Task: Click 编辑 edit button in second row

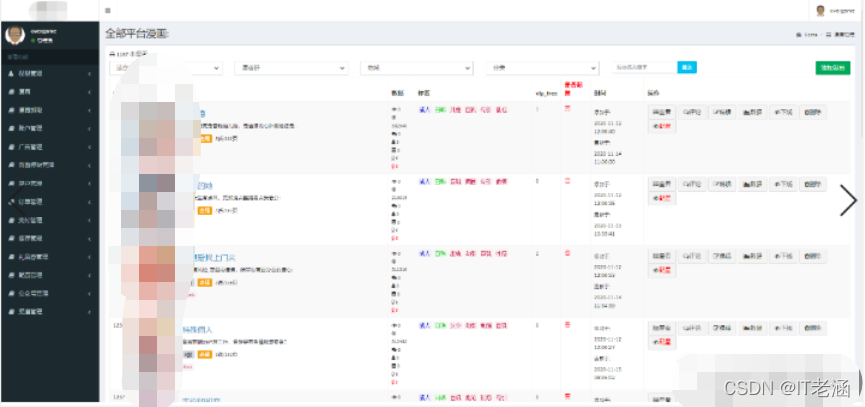Action: coord(722,184)
